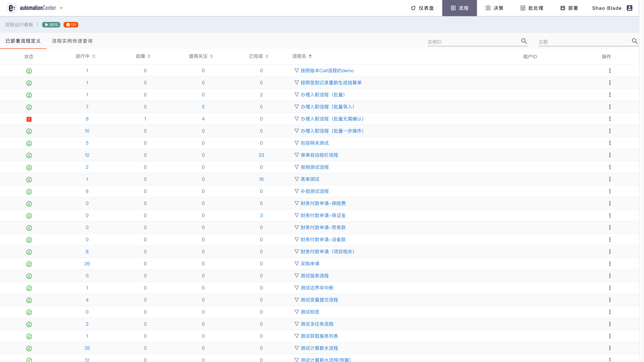Open 采购申请 process link
This screenshot has height=362, width=644.
[310, 264]
